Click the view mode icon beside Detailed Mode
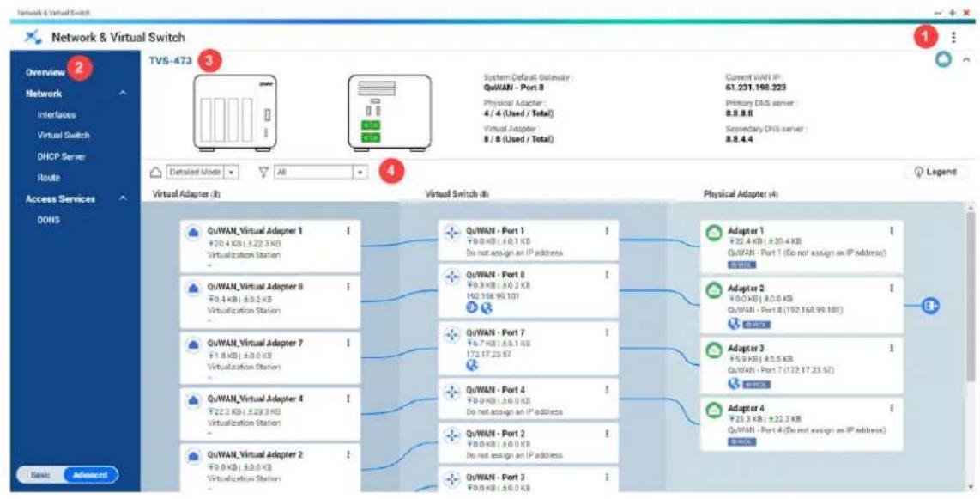The width and height of the screenshot is (980, 499). click(x=156, y=171)
